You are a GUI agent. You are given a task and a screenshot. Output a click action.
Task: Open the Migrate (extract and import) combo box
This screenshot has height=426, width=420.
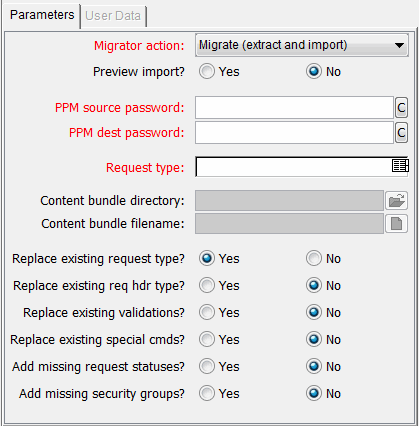pyautogui.click(x=302, y=45)
